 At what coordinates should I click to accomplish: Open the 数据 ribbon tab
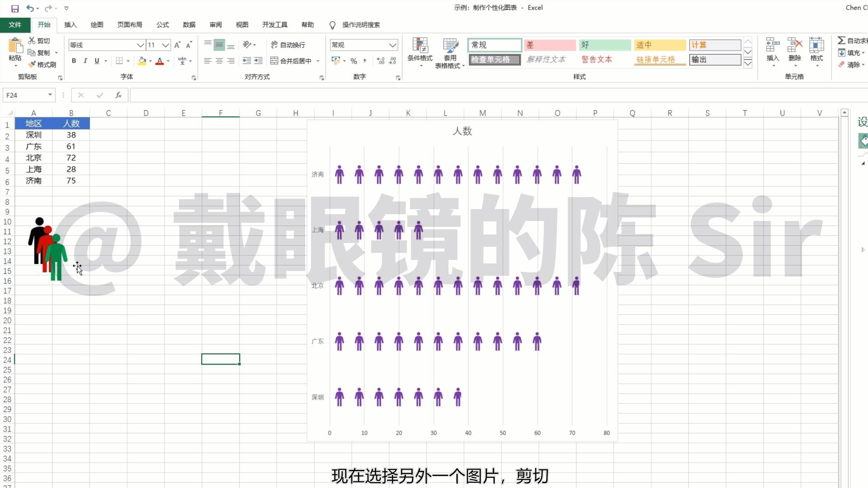tap(189, 25)
